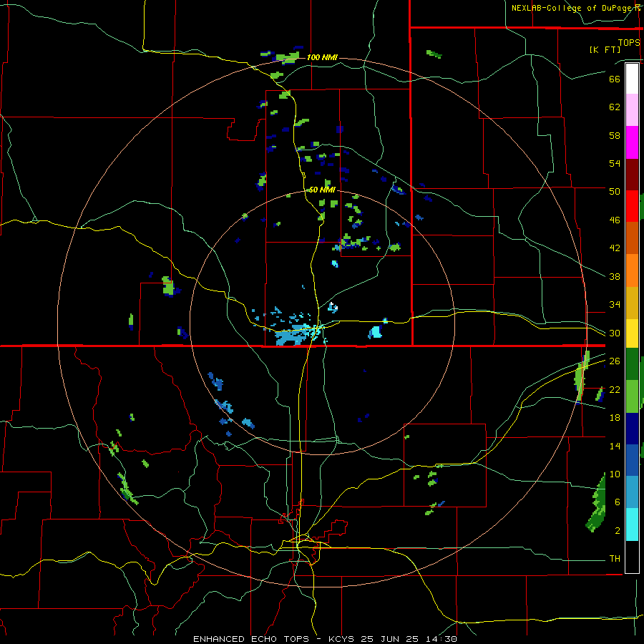The width and height of the screenshot is (644, 644).
Task: Click the Enhanced Echo Tops KCYS caption
Action: click(x=325, y=639)
